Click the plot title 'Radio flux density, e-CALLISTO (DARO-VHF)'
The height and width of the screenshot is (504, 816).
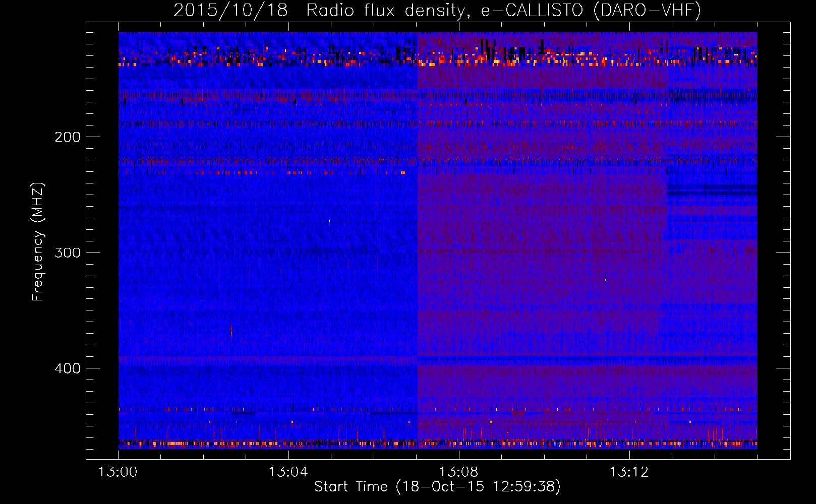[x=503, y=11]
